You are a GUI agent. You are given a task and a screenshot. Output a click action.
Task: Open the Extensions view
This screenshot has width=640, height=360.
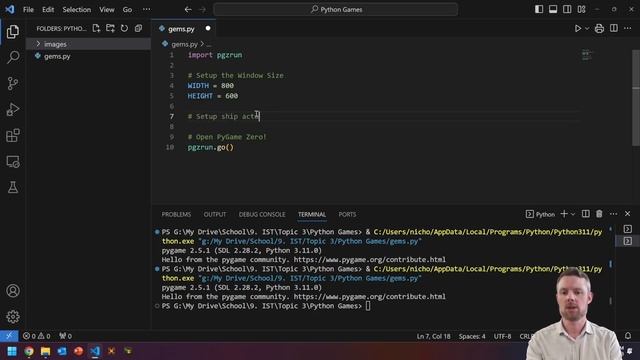[x=13, y=136]
